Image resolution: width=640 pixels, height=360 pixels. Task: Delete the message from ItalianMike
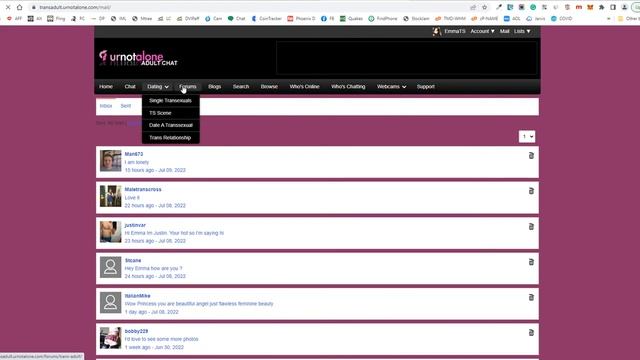(531, 298)
